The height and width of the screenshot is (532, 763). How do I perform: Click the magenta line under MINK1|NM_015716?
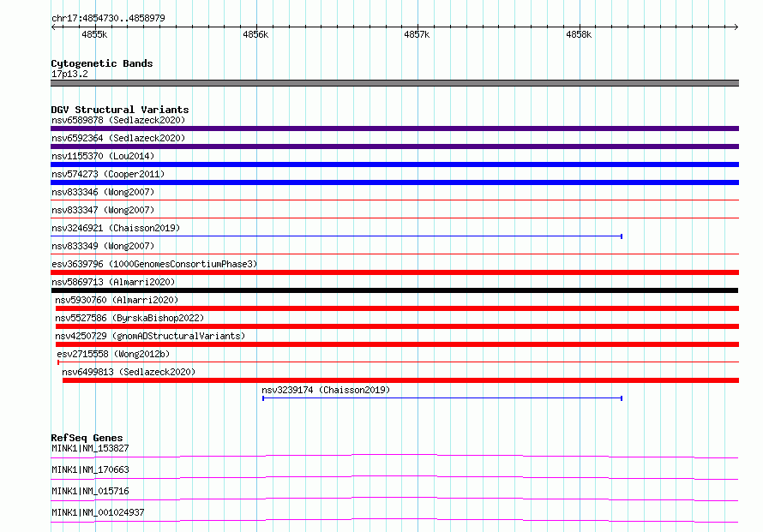(x=394, y=499)
